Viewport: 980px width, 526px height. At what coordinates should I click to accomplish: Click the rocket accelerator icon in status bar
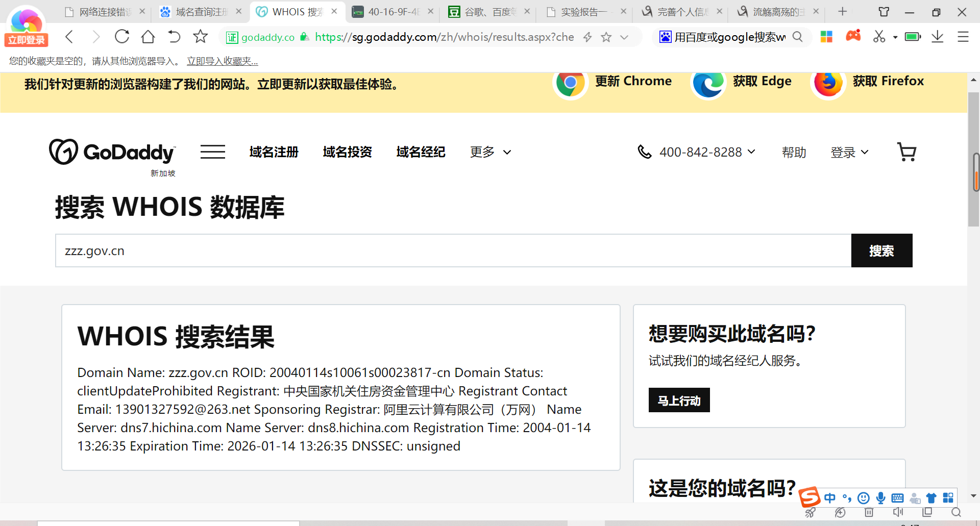pos(810,513)
